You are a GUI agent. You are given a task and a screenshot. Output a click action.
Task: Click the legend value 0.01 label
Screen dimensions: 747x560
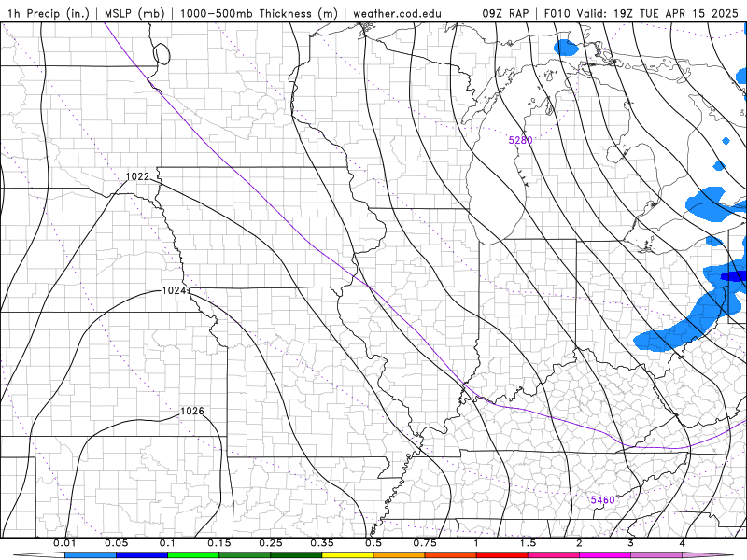[x=64, y=543]
